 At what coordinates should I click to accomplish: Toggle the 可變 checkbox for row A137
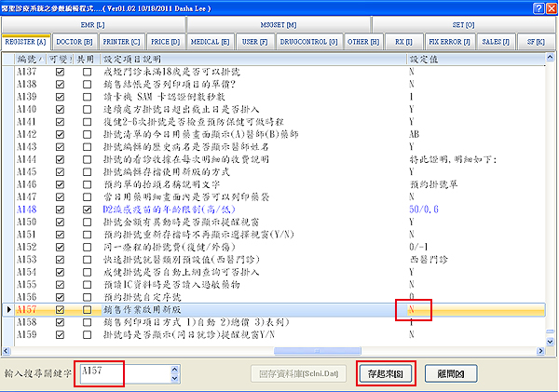(x=61, y=71)
